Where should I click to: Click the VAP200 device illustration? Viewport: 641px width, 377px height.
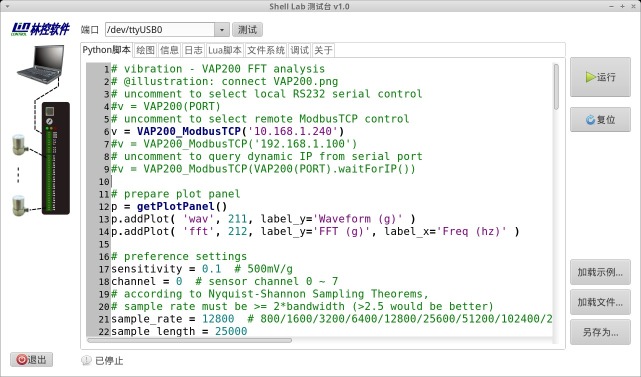click(x=56, y=158)
